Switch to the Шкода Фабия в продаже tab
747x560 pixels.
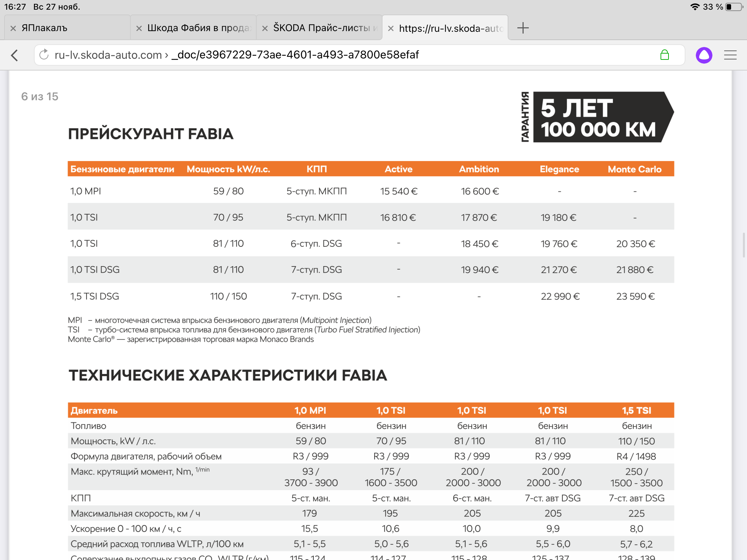tap(193, 28)
